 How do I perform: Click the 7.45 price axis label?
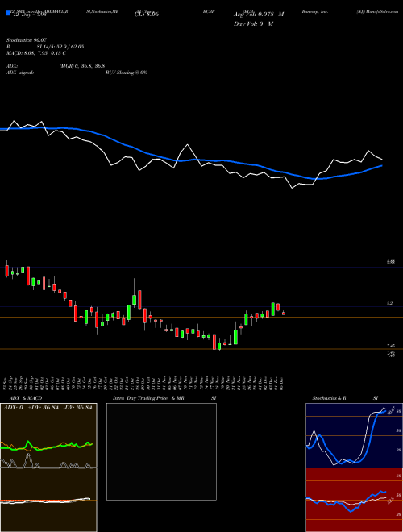click(390, 346)
